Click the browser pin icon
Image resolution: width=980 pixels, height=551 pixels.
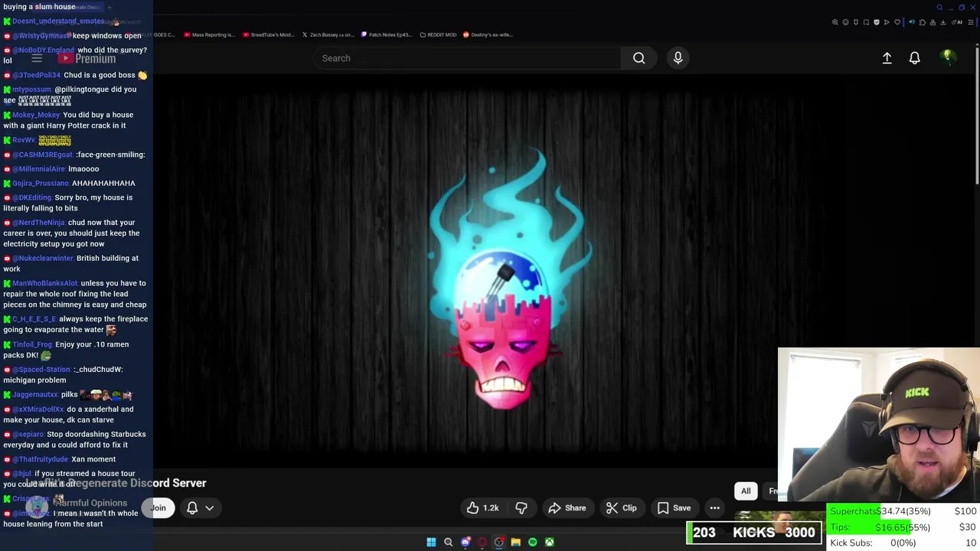click(x=856, y=22)
